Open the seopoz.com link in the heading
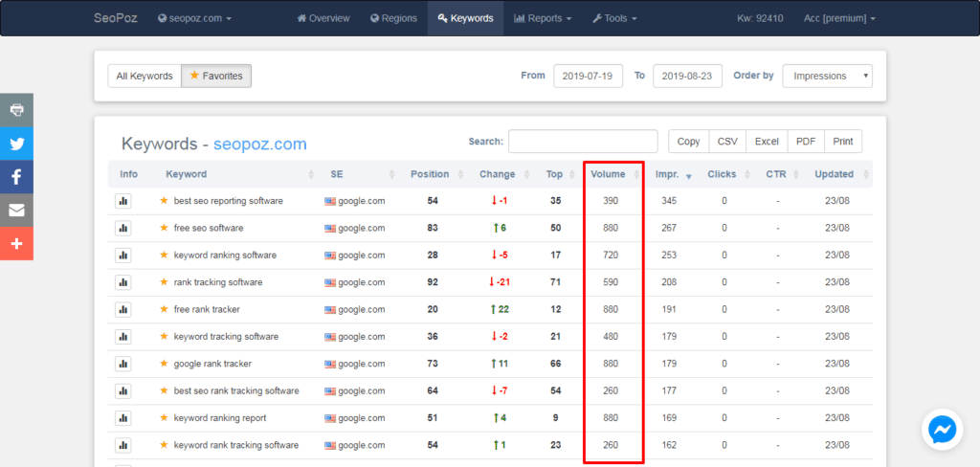The width and height of the screenshot is (980, 467). click(260, 145)
